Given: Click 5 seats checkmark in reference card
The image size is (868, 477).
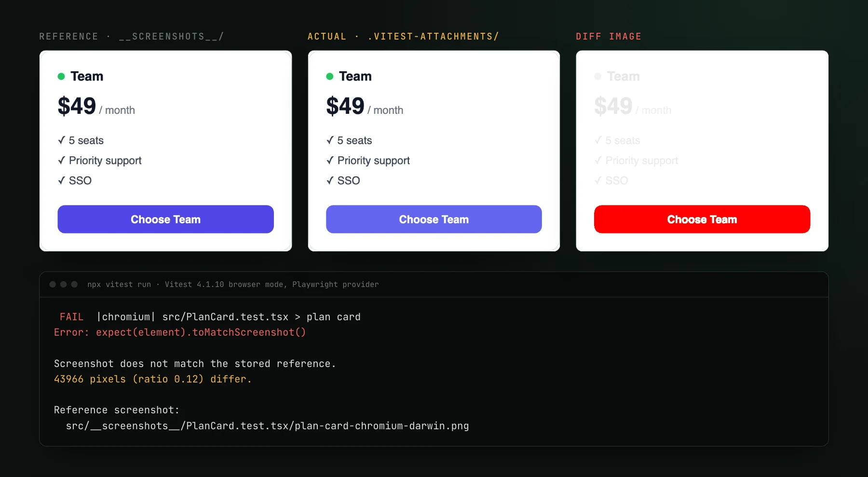Looking at the screenshot, I should click(61, 140).
